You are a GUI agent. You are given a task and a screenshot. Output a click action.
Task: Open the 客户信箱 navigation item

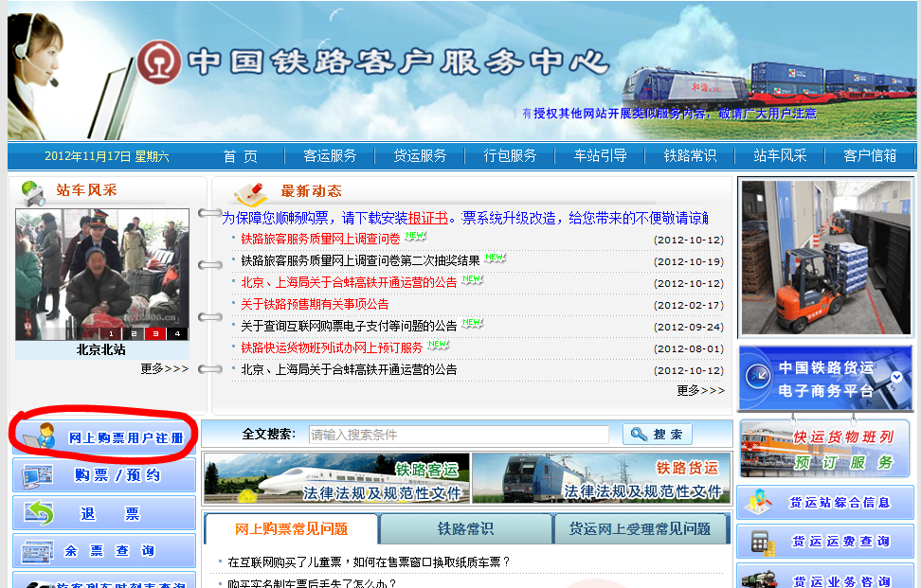pos(870,155)
